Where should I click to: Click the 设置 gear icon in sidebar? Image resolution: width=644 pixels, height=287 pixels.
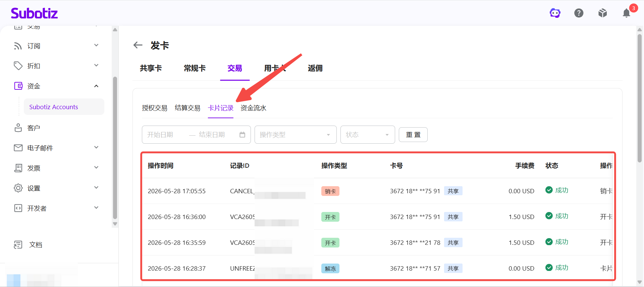point(18,188)
